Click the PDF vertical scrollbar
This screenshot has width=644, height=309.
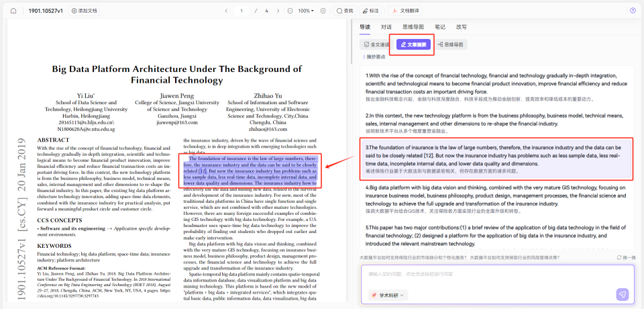(x=350, y=41)
